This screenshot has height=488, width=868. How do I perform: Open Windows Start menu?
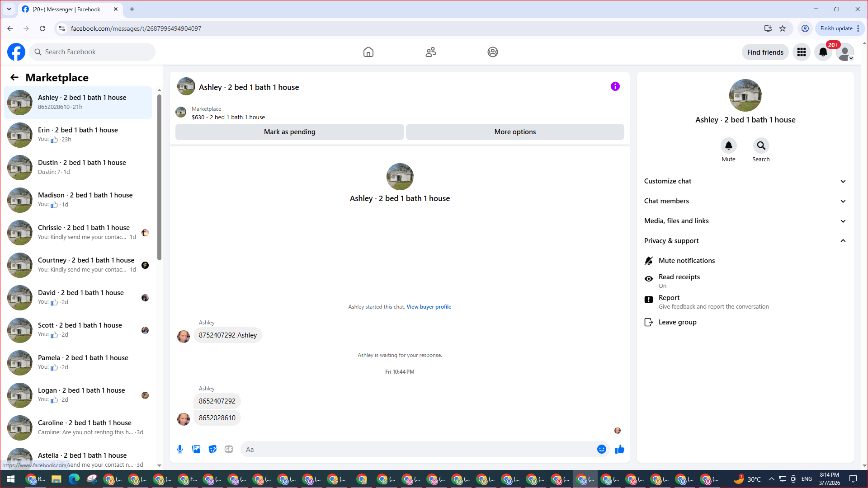[x=11, y=479]
